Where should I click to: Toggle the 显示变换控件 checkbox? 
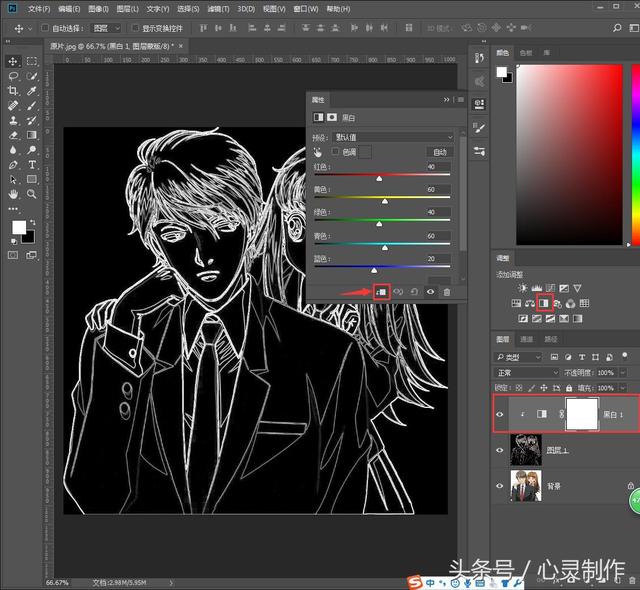tap(135, 28)
